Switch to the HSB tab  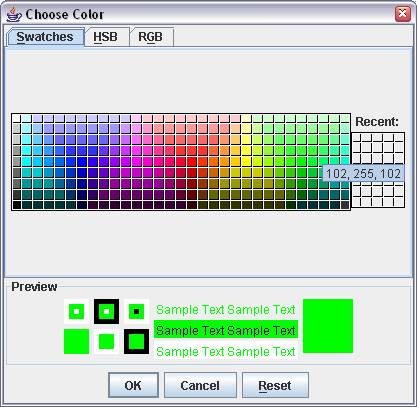pyautogui.click(x=106, y=37)
